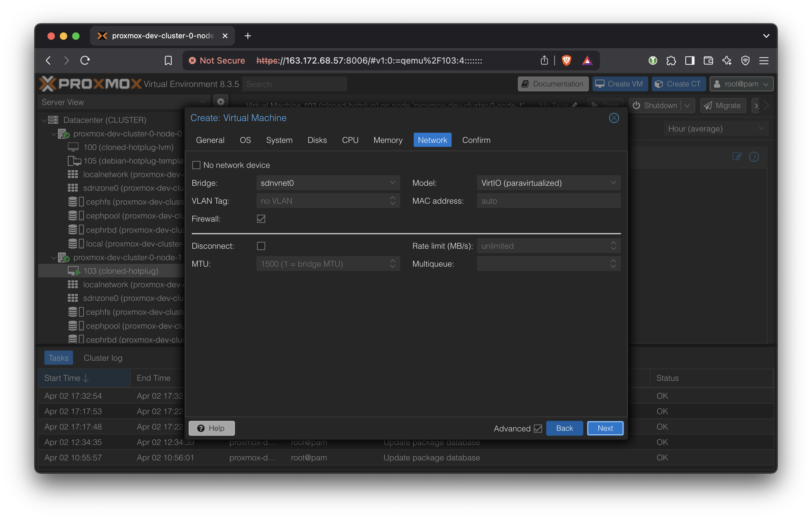Switch to the Disks wizard tab
The image size is (812, 519).
pos(317,140)
